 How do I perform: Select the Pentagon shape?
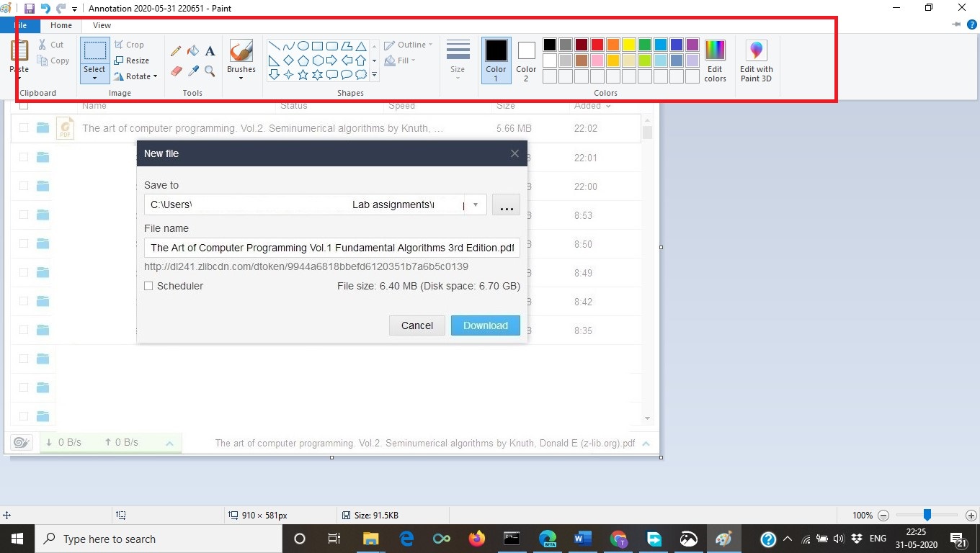303,60
